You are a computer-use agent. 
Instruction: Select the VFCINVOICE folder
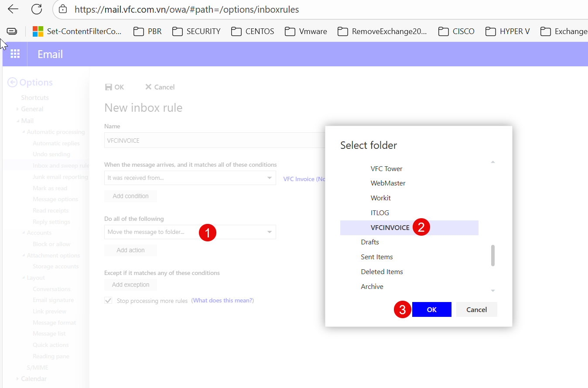coord(390,227)
